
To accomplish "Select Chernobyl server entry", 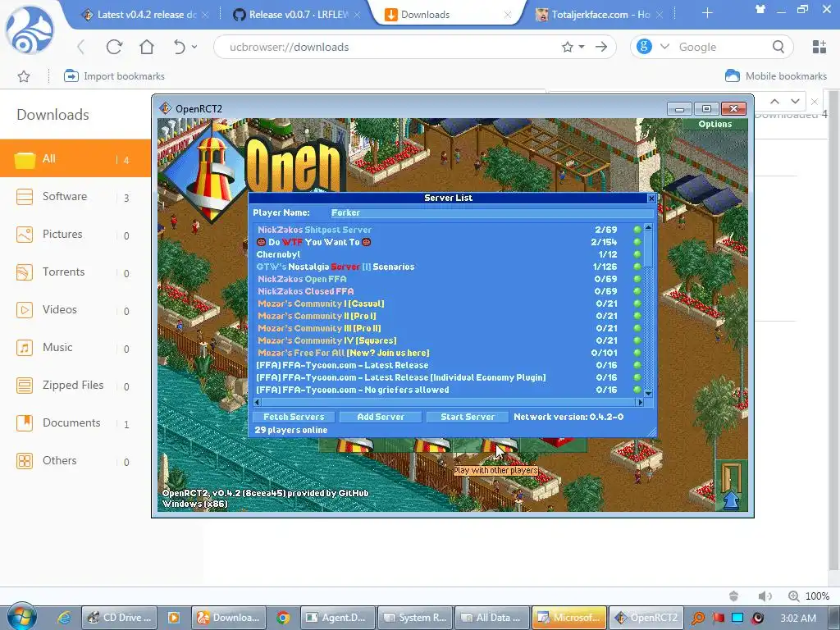I will (x=447, y=254).
